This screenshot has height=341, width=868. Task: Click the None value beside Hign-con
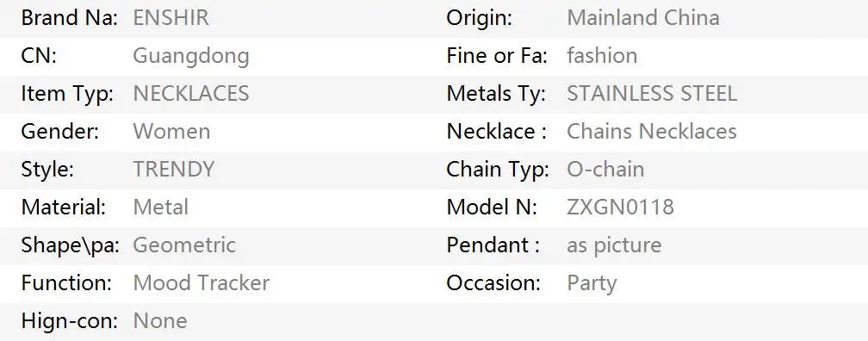(160, 320)
